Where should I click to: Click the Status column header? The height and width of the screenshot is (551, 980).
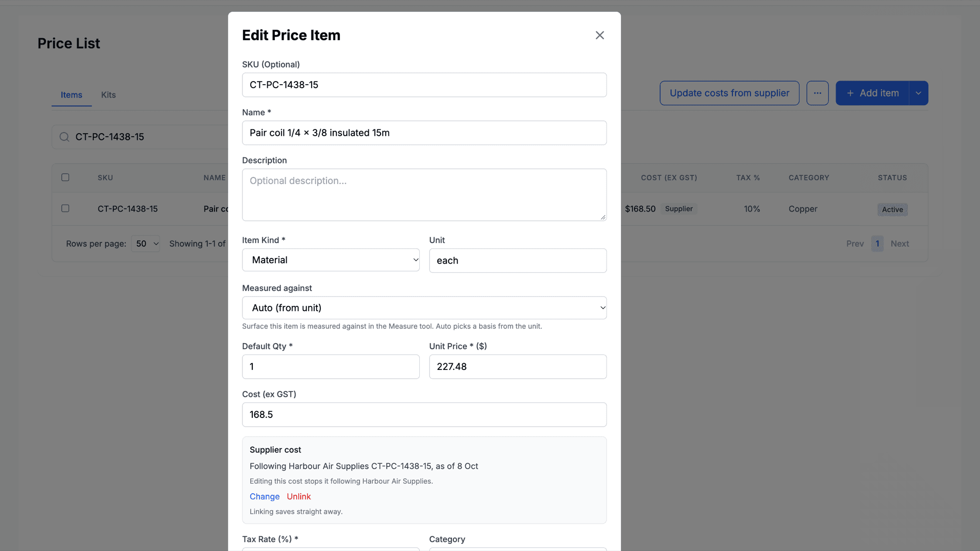coord(892,177)
